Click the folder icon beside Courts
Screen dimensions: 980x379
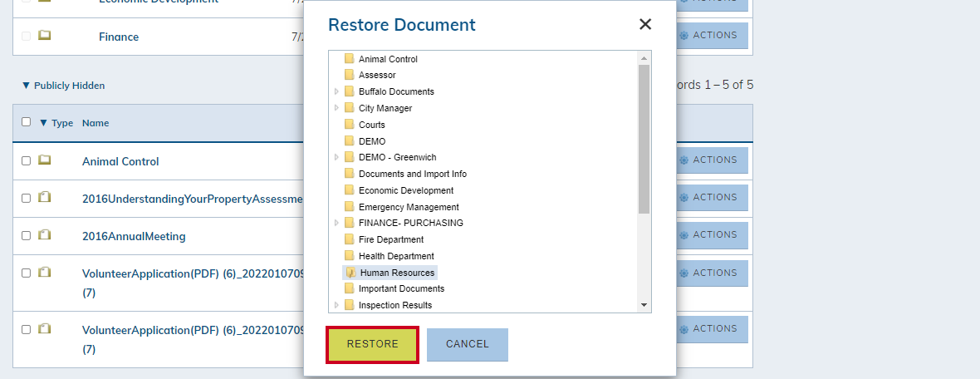click(x=350, y=125)
